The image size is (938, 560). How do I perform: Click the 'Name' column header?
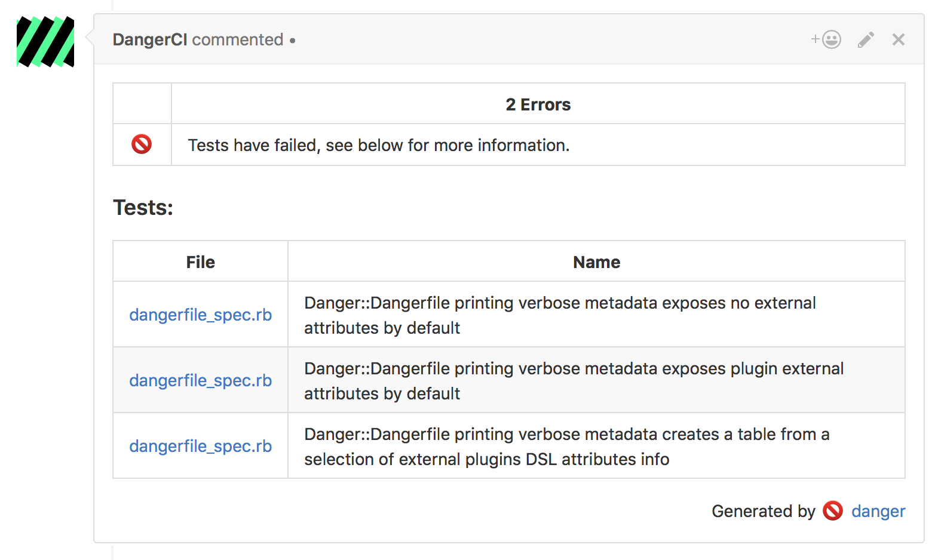tap(597, 262)
